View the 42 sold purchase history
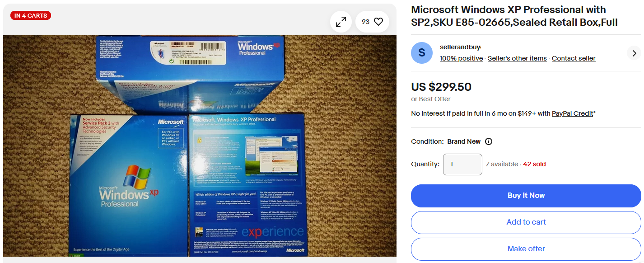Image resolution: width=644 pixels, height=263 pixels. [534, 164]
